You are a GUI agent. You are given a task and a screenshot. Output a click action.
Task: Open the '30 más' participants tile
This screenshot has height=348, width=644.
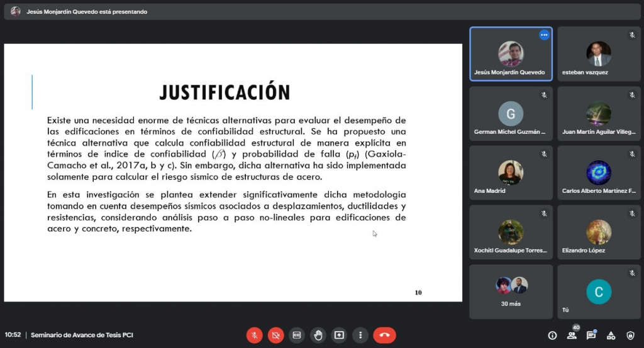pyautogui.click(x=511, y=291)
